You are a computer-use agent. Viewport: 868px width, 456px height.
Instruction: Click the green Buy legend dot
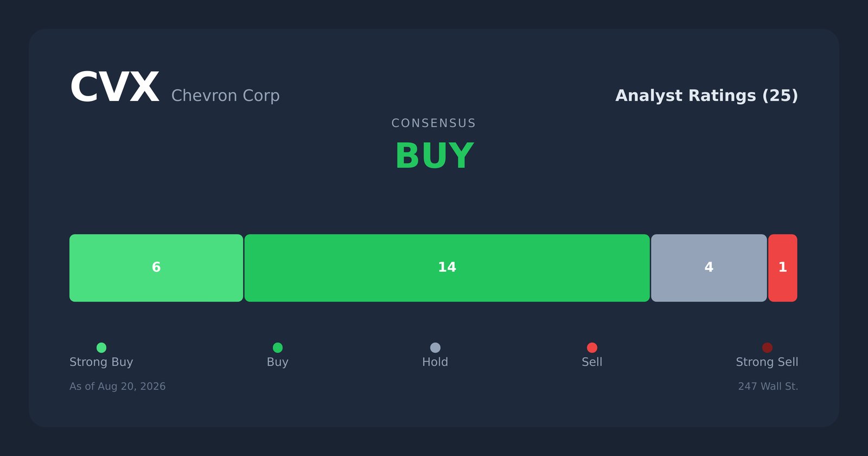[278, 347]
